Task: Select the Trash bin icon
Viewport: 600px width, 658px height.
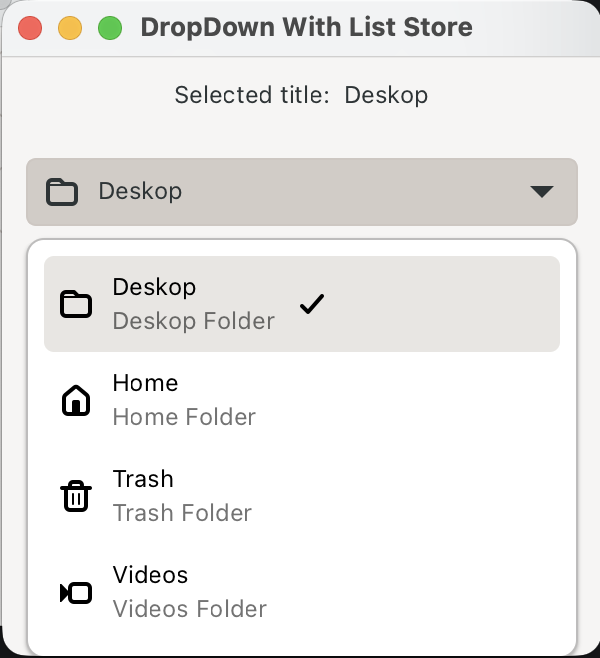Action: 76,496
